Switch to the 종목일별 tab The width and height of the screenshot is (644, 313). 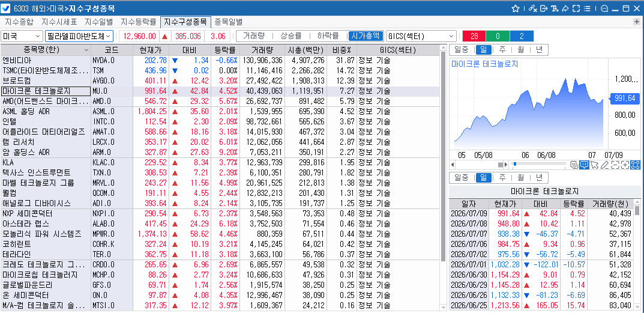(x=228, y=22)
